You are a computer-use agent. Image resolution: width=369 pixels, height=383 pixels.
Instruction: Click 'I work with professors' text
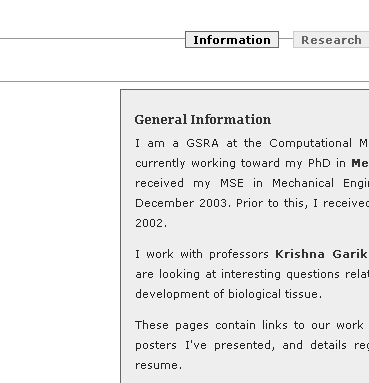[202, 254]
